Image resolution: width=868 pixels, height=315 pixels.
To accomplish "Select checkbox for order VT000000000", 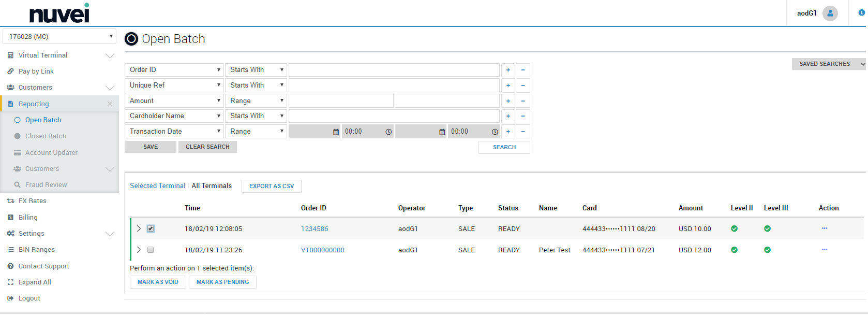I will (x=151, y=250).
